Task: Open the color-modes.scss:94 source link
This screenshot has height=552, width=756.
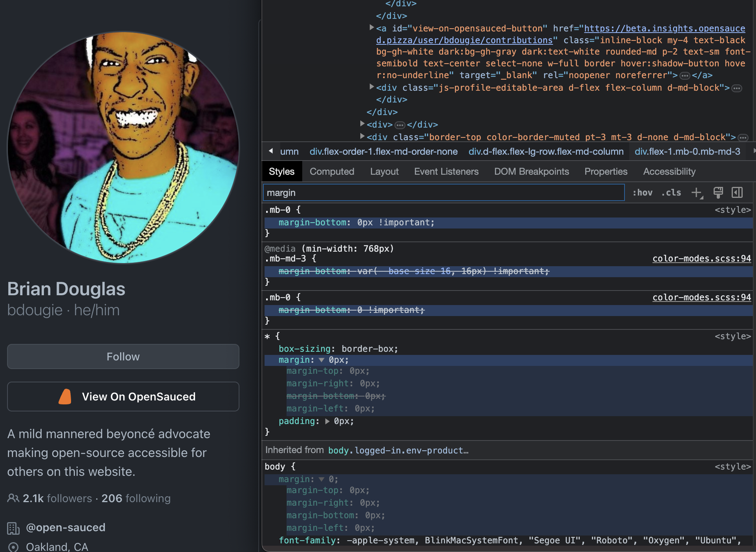Action: (701, 258)
